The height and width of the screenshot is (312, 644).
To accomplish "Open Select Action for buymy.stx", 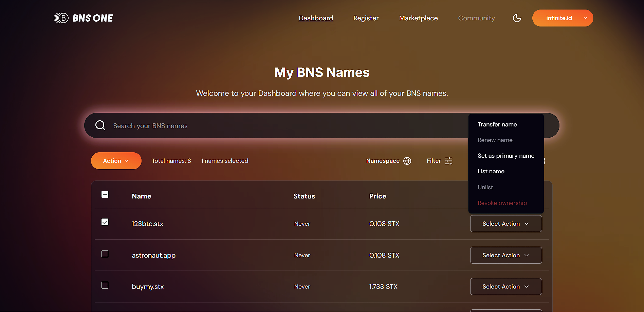I will pyautogui.click(x=506, y=287).
